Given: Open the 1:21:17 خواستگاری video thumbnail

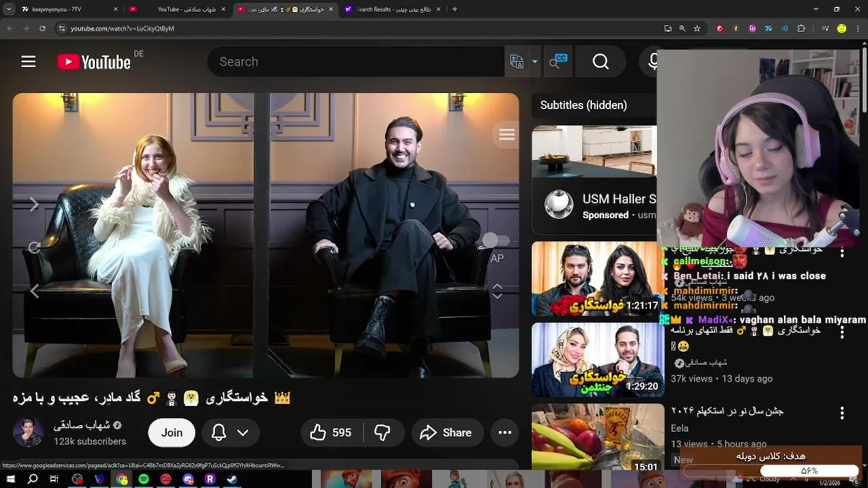Looking at the screenshot, I should (597, 279).
